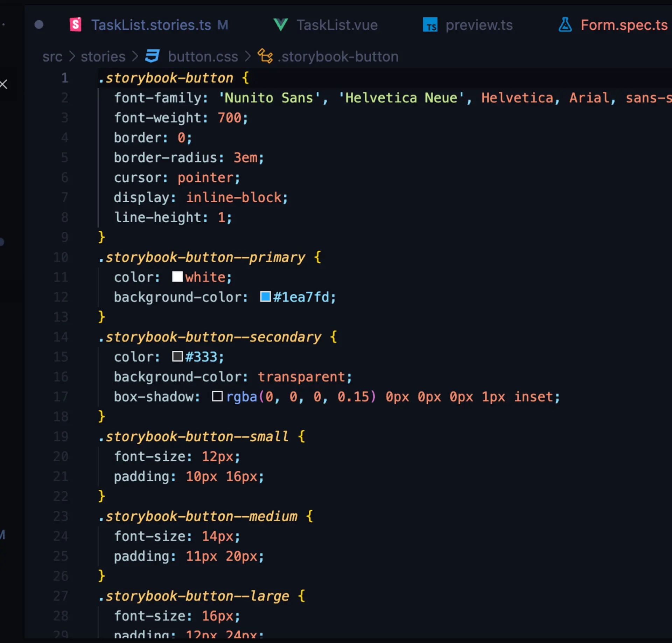Switch to the preview.ts tab
The width and height of the screenshot is (672, 643).
(x=479, y=25)
